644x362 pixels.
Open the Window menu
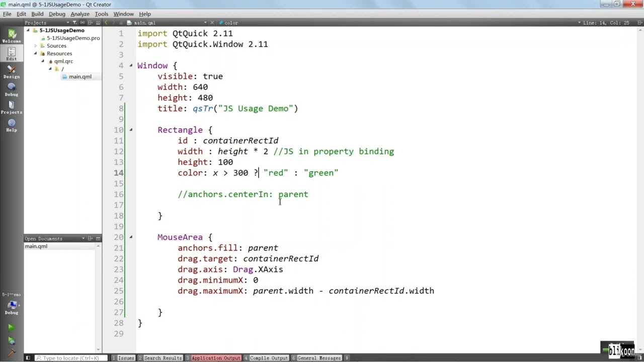coord(123,14)
